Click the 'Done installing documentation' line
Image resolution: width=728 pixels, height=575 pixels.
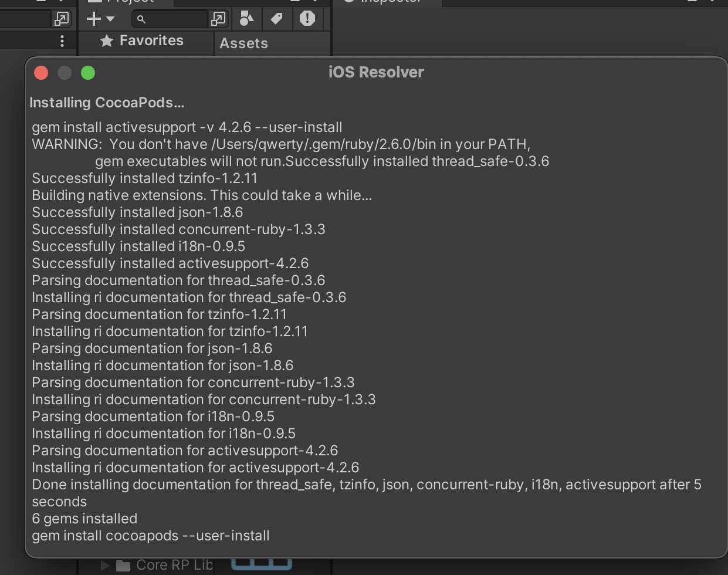(367, 493)
